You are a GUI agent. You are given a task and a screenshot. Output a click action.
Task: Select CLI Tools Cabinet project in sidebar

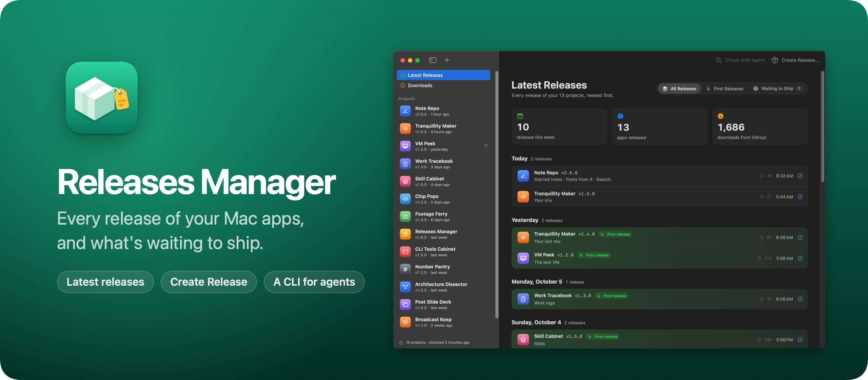coord(443,252)
